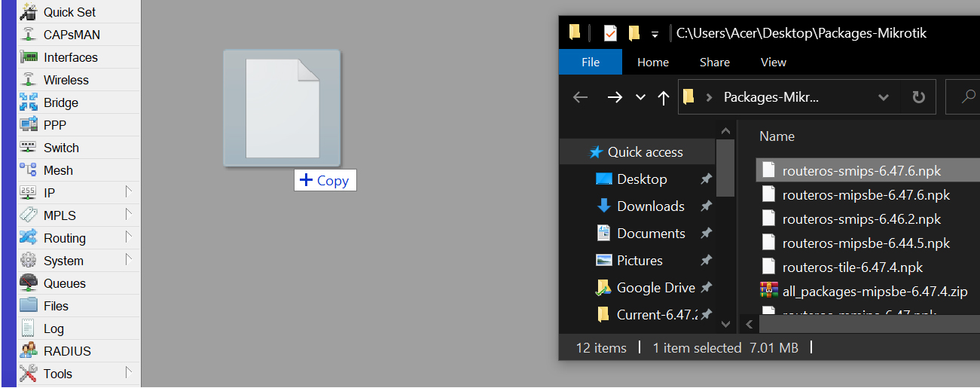Image resolution: width=980 pixels, height=388 pixels.
Task: Go forward in Explorer navigation
Action: 615,97
